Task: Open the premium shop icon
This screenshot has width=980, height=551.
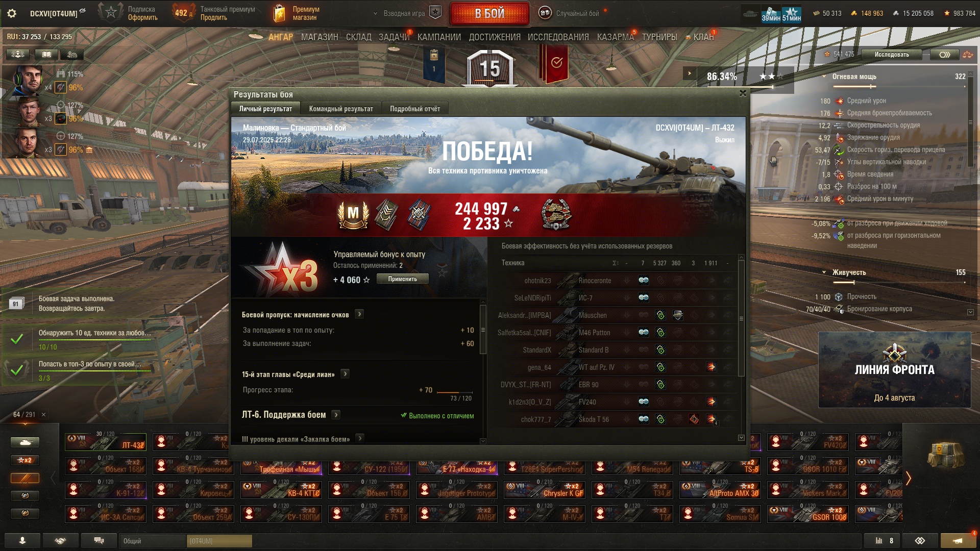Action: pyautogui.click(x=279, y=13)
